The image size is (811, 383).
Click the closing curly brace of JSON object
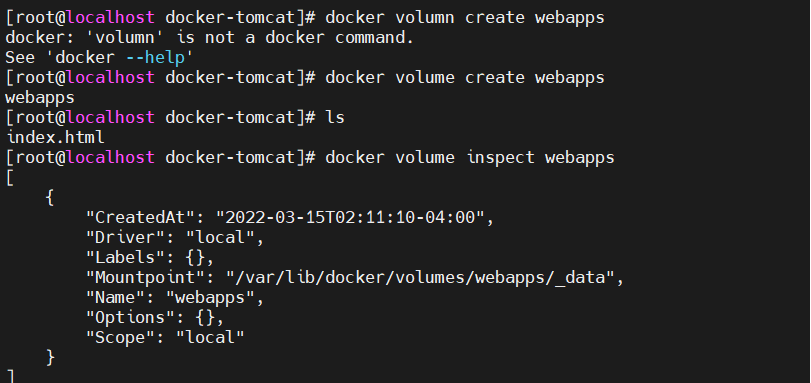click(50, 358)
